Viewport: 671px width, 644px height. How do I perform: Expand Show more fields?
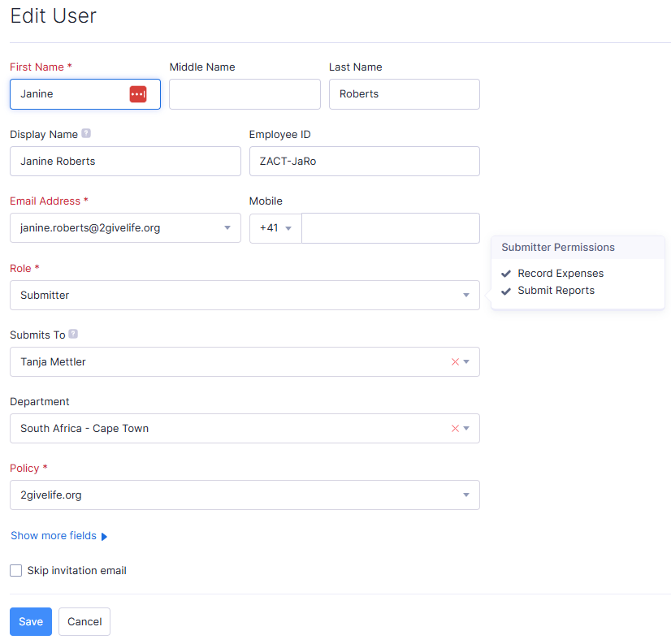pyautogui.click(x=58, y=536)
